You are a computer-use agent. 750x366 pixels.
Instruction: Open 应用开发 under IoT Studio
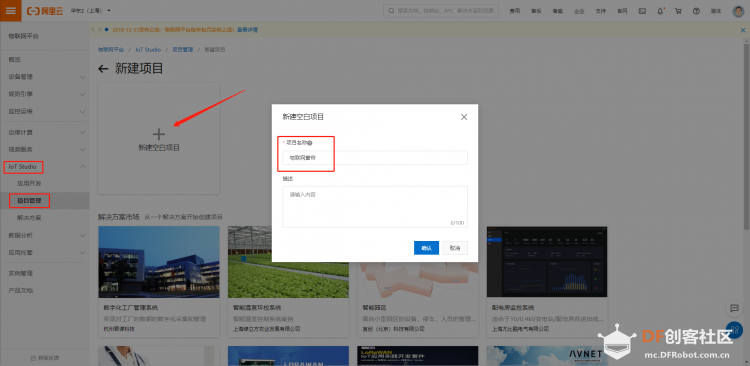tap(29, 183)
